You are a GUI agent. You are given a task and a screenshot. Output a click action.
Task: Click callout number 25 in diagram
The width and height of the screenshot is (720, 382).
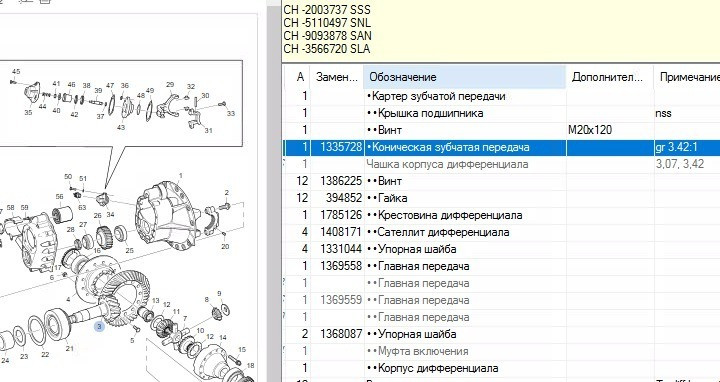click(129, 251)
